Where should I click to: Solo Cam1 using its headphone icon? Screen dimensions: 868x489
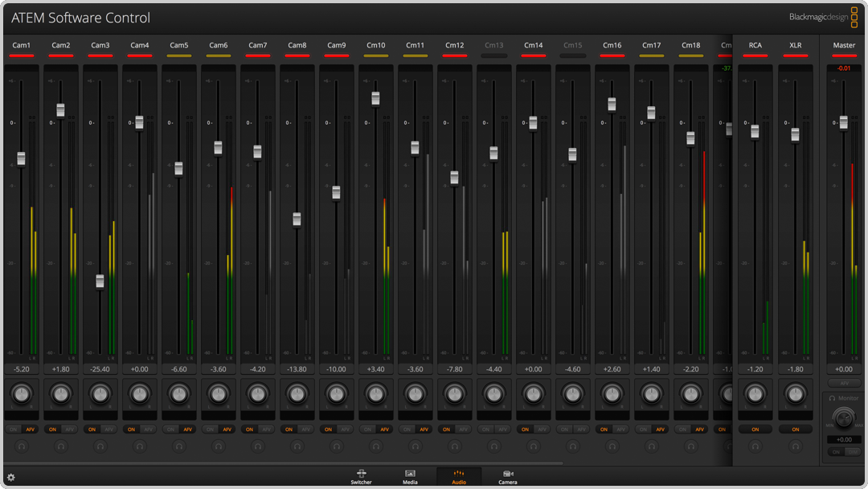click(x=22, y=446)
